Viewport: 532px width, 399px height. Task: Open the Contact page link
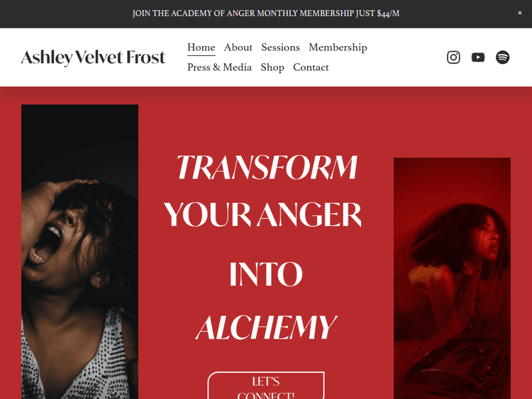(x=311, y=67)
